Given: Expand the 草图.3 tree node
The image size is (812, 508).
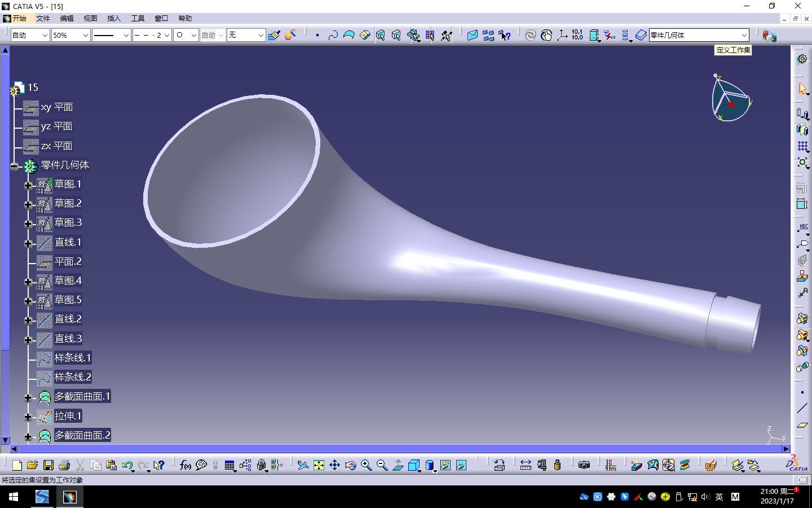Looking at the screenshot, I should pyautogui.click(x=28, y=224).
